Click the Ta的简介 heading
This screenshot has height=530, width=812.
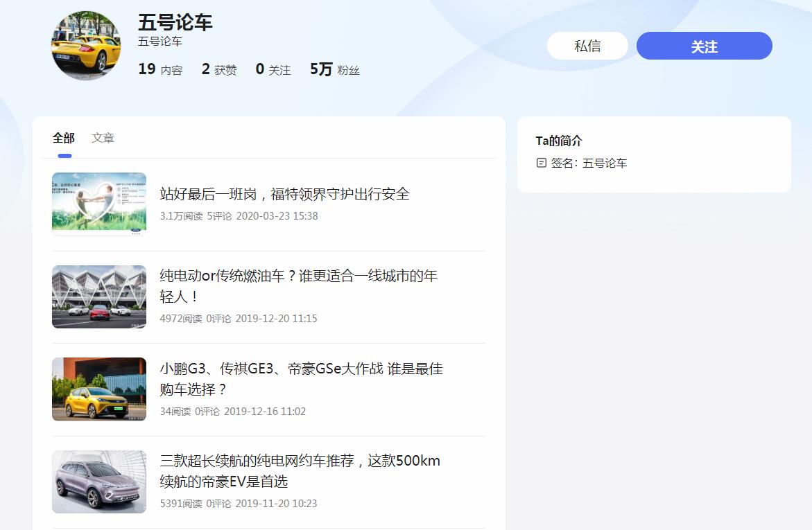coord(559,141)
